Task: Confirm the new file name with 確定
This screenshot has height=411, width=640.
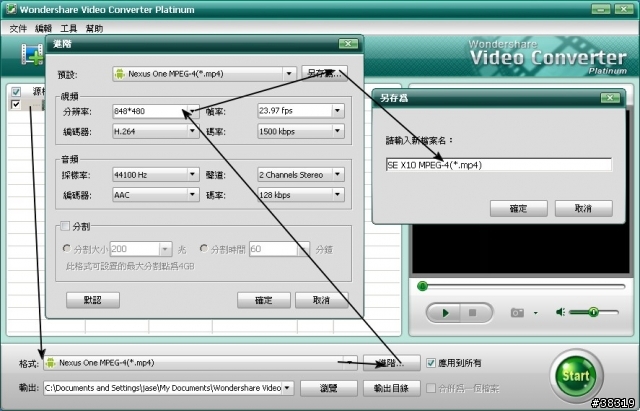Action: coord(519,209)
